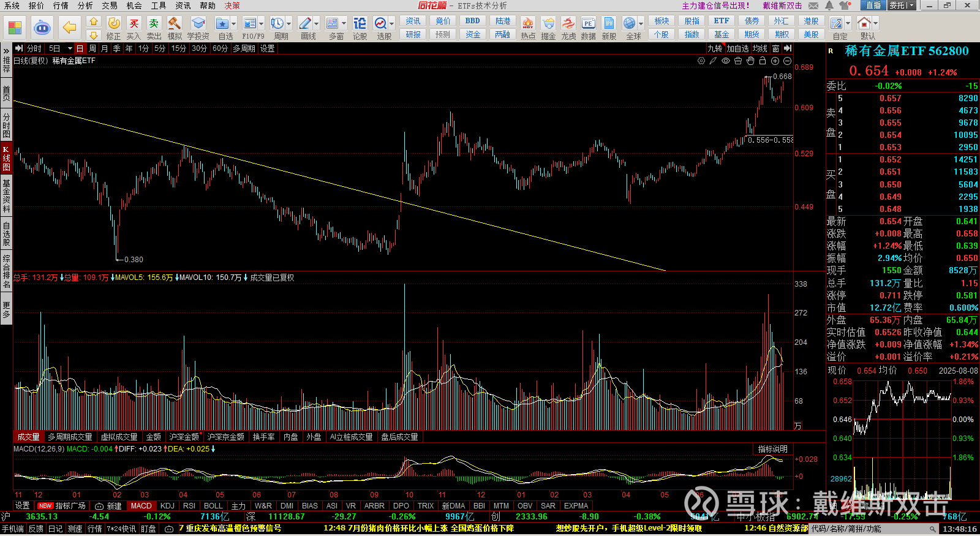Image resolution: width=980 pixels, height=536 pixels.
Task: Expand 画线 dropdown arrow
Action: tap(317, 24)
